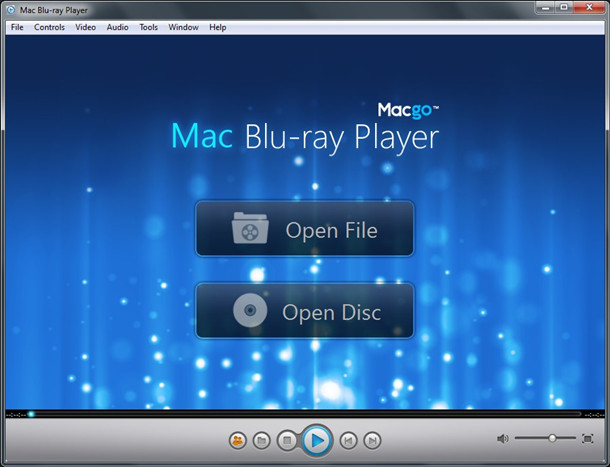Open the Controls menu

pyautogui.click(x=49, y=27)
